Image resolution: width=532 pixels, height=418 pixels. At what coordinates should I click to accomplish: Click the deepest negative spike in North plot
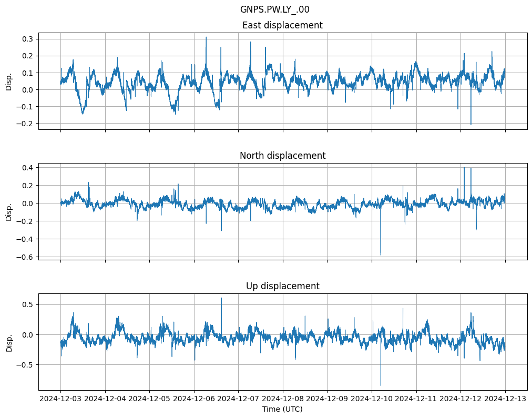click(381, 254)
